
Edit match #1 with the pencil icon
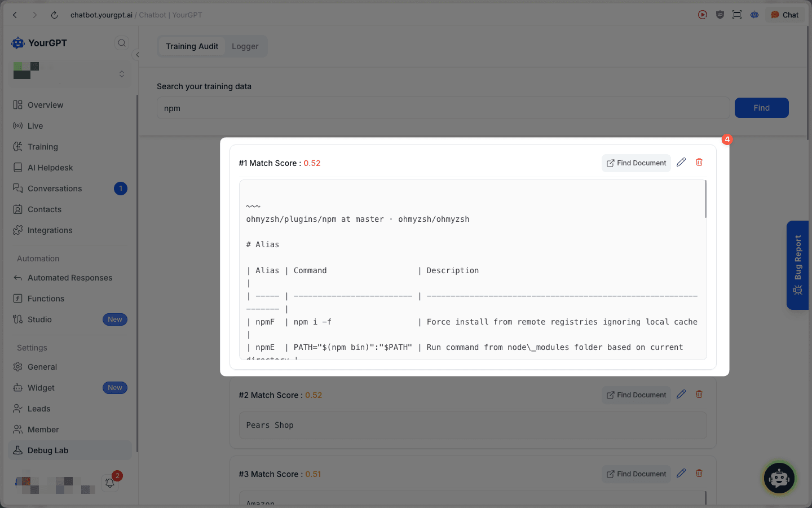pos(681,163)
